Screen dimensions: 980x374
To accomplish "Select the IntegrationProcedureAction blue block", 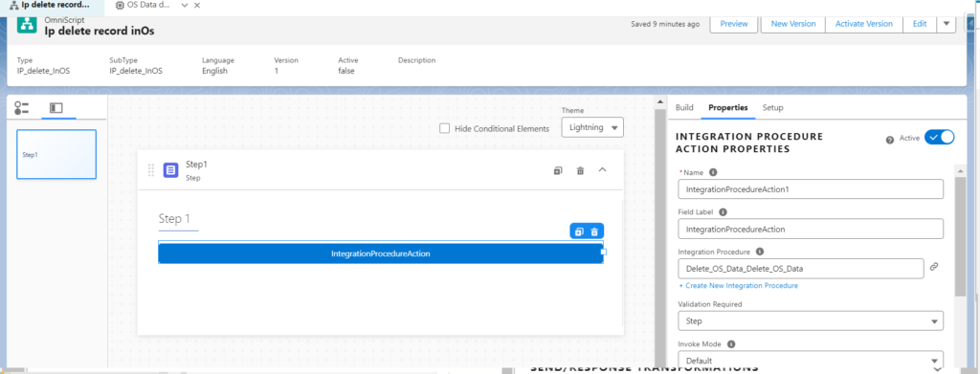I will pyautogui.click(x=380, y=253).
